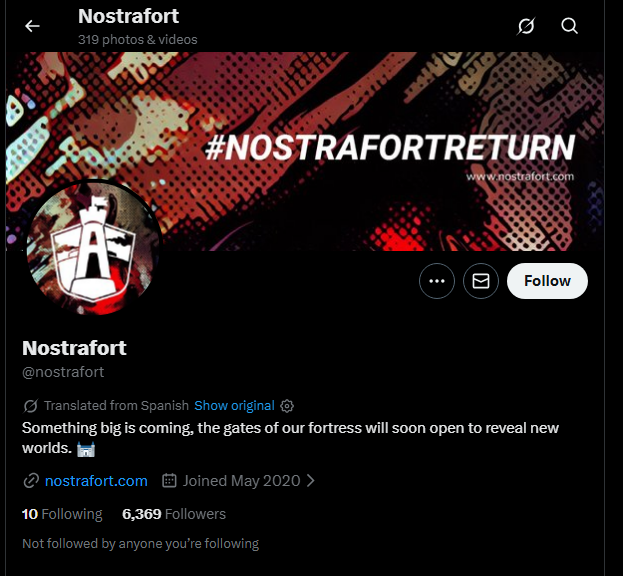Go back using the arrow icon

(x=32, y=26)
